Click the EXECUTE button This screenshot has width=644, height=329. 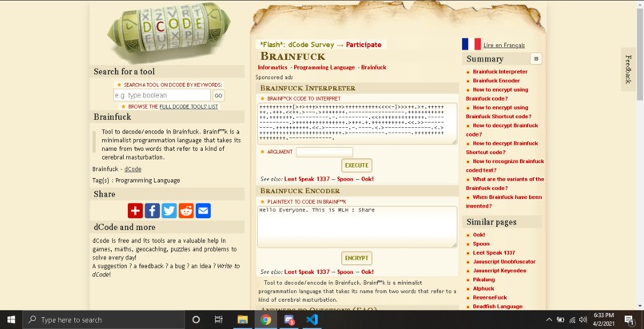(x=356, y=165)
